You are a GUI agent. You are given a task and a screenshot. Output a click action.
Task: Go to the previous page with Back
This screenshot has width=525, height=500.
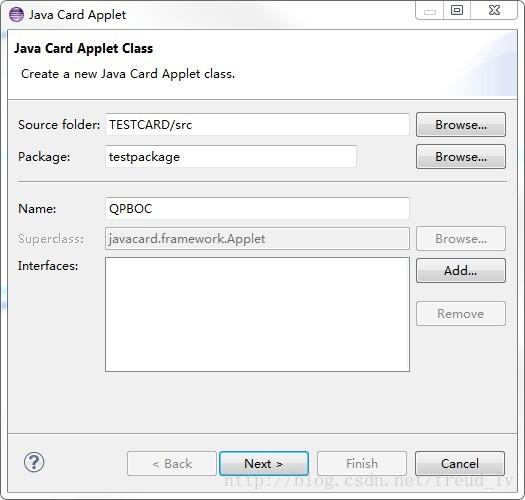click(172, 463)
